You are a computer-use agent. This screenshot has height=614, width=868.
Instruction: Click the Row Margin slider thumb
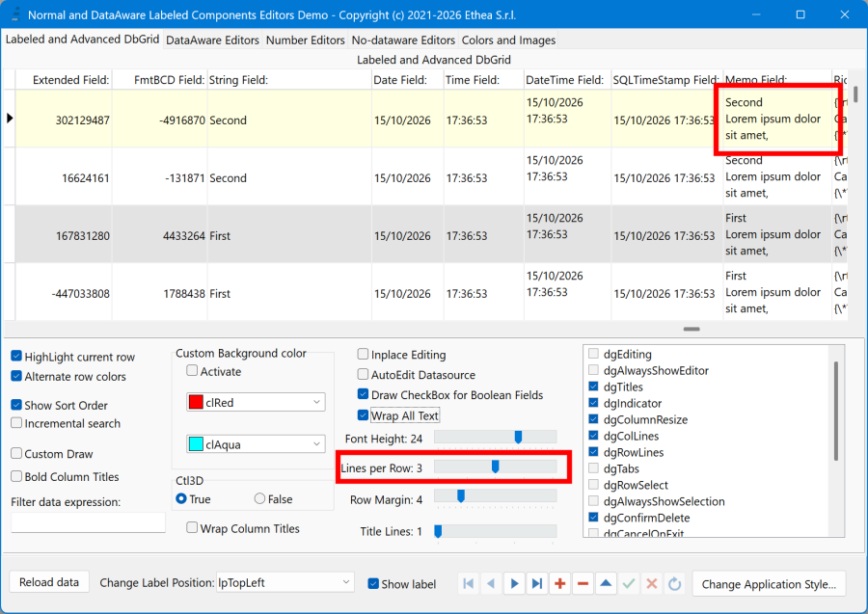[461, 496]
